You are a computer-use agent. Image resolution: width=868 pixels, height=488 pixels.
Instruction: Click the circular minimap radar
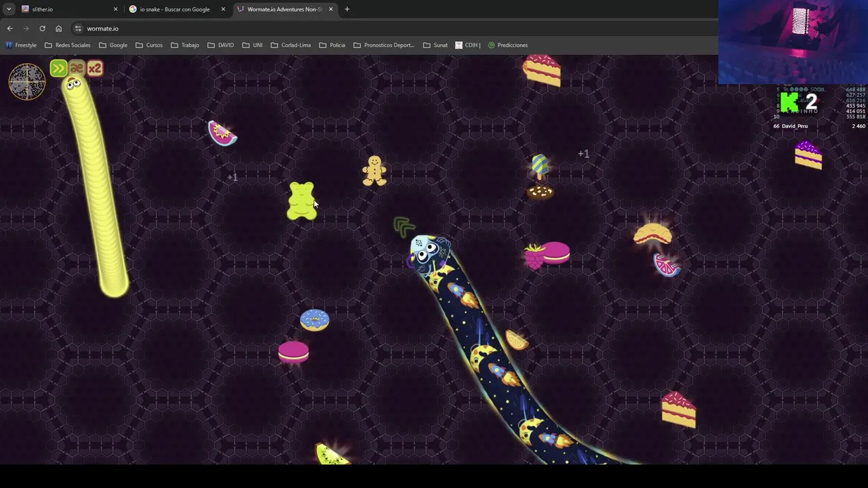[x=27, y=81]
